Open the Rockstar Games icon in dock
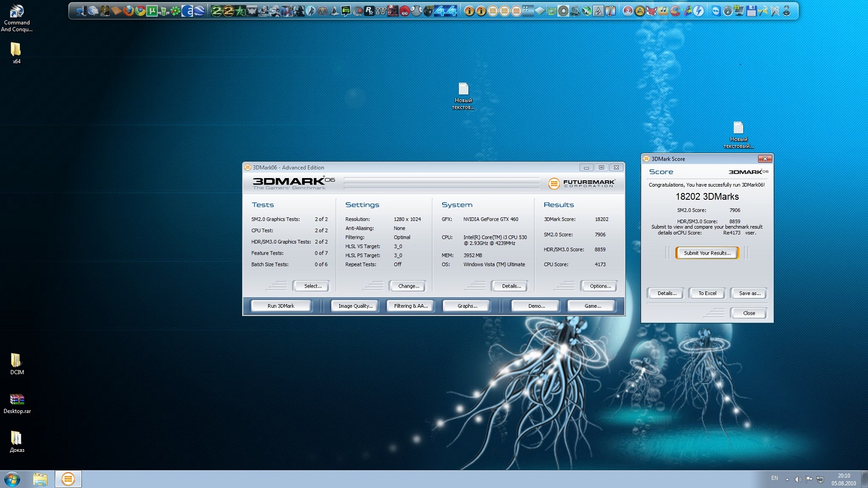868x488 pixels. tap(369, 10)
